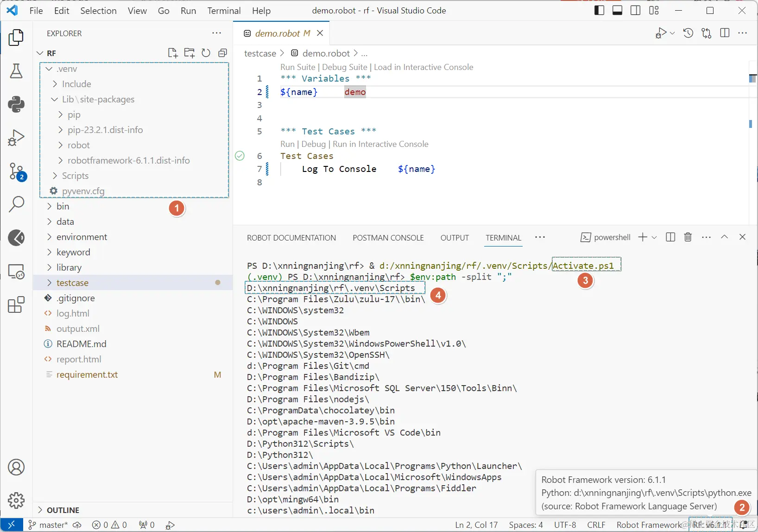This screenshot has height=532, width=758.
Task: Open customize layout icon in title bar
Action: click(654, 10)
